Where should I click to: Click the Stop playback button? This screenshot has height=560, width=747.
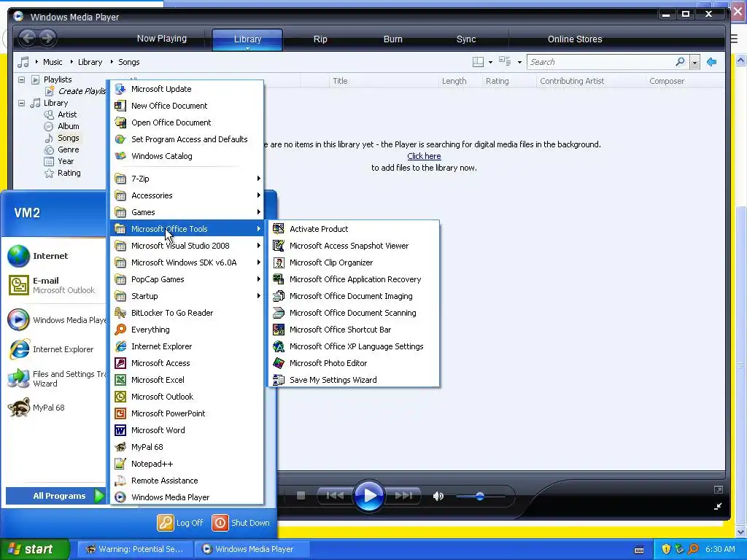click(301, 496)
